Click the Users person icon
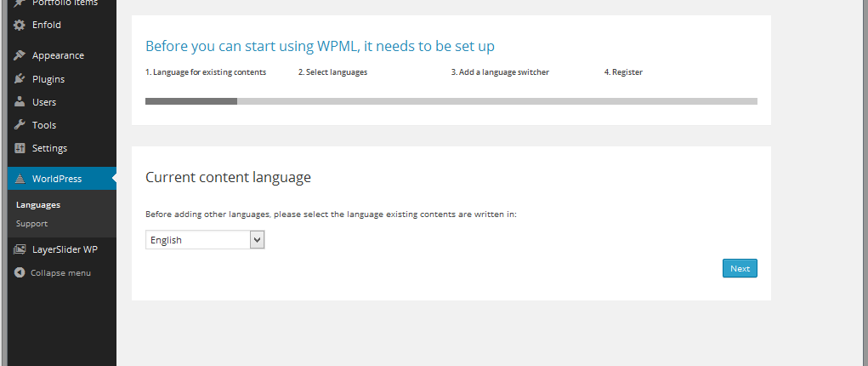Viewport: 868px width, 366px height. click(20, 102)
